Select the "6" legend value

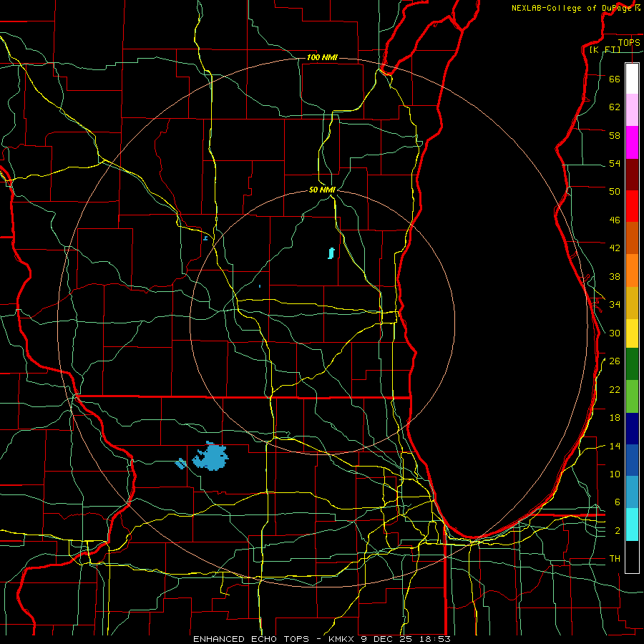click(618, 502)
